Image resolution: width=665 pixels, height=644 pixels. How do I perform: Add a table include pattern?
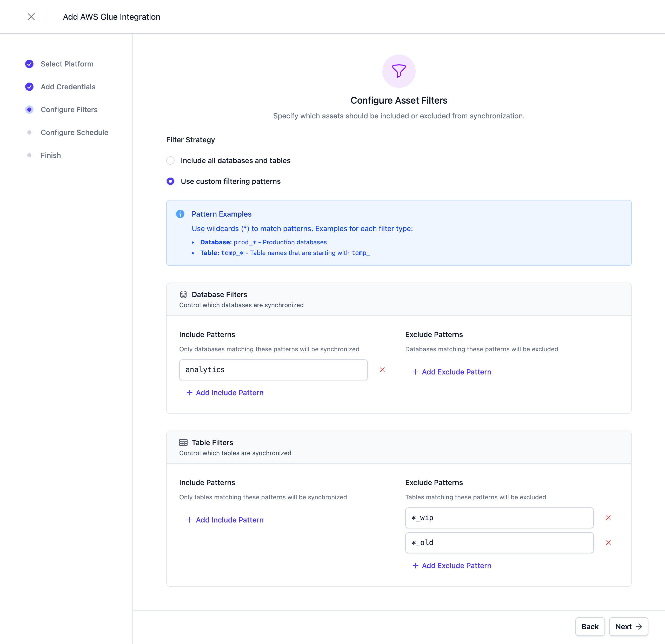tap(225, 520)
